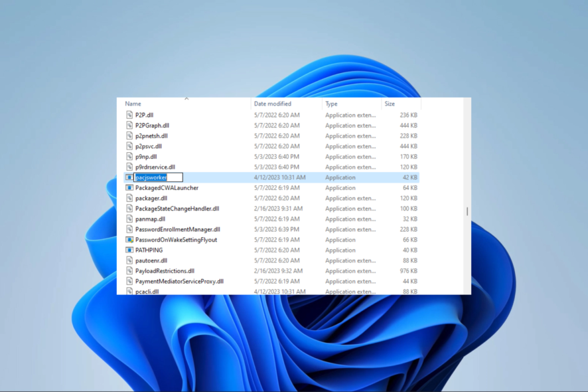Click the sort arrow above Name column
The width and height of the screenshot is (588, 392).
click(x=186, y=99)
